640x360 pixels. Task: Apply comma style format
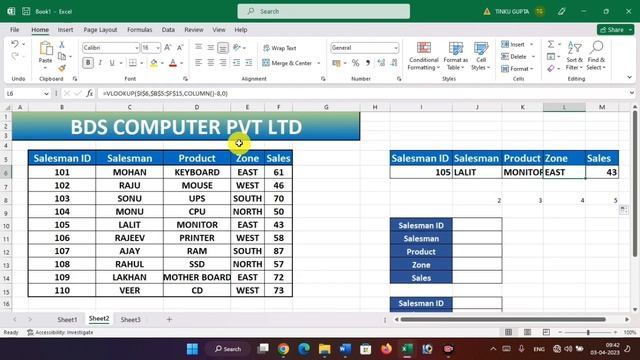click(x=368, y=63)
